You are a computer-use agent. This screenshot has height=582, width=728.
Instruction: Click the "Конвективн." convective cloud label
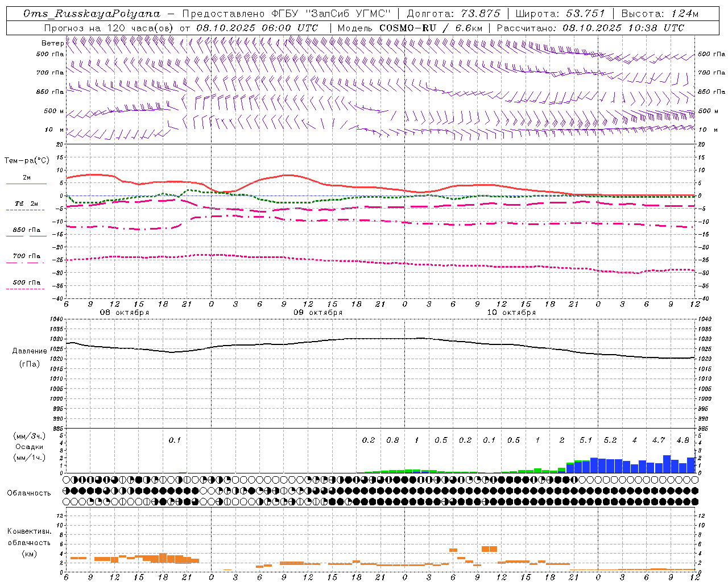coord(29,531)
